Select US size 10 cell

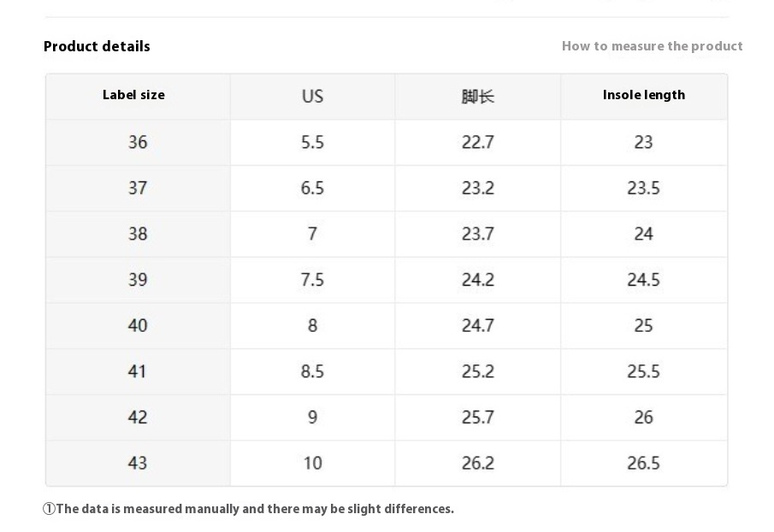(312, 463)
